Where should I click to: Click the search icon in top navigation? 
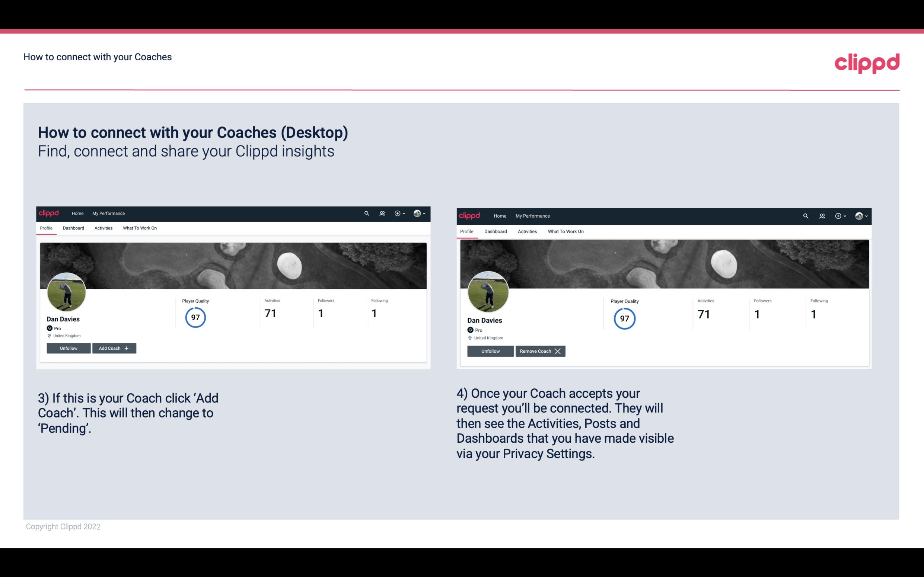tap(366, 213)
